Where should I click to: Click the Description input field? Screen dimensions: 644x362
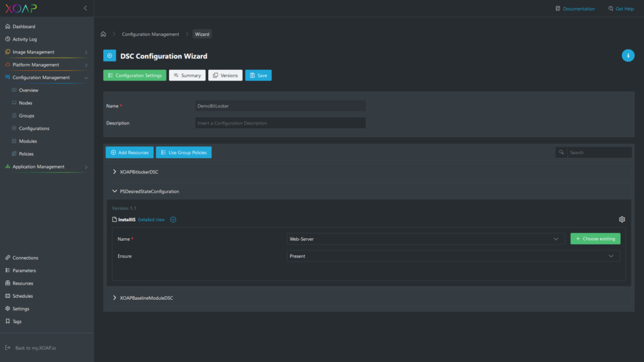280,123
